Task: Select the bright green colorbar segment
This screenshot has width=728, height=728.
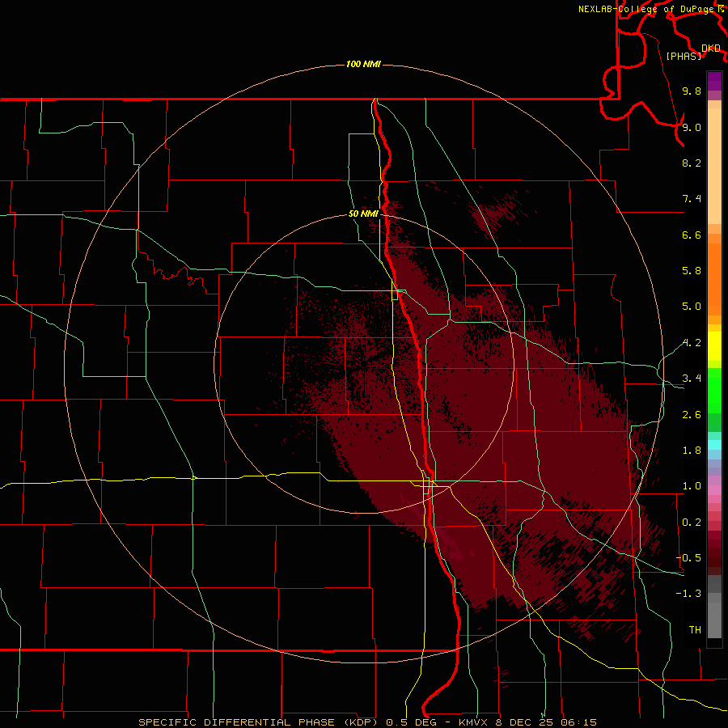Action: pyautogui.click(x=714, y=390)
